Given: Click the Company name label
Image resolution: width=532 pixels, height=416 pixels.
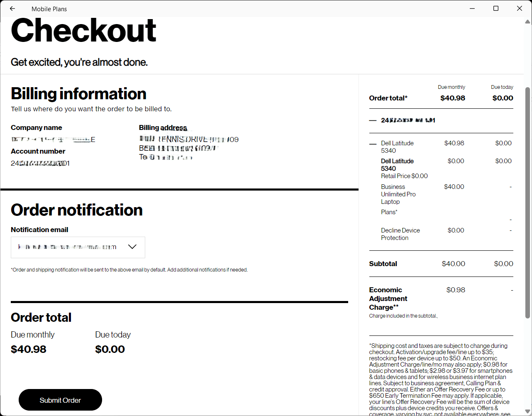Looking at the screenshot, I should [x=37, y=128].
